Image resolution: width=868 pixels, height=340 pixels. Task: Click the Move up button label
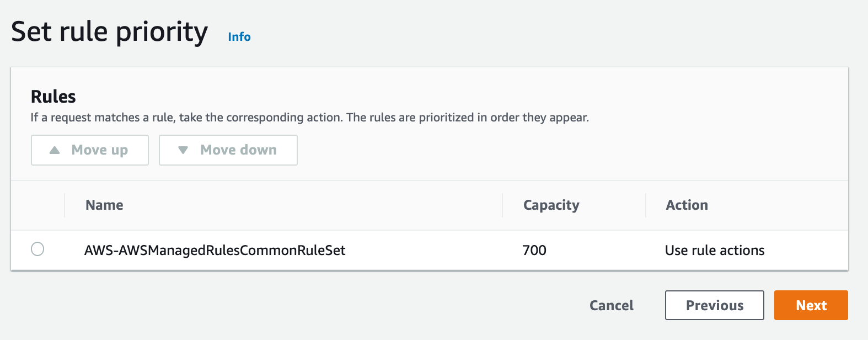[100, 150]
